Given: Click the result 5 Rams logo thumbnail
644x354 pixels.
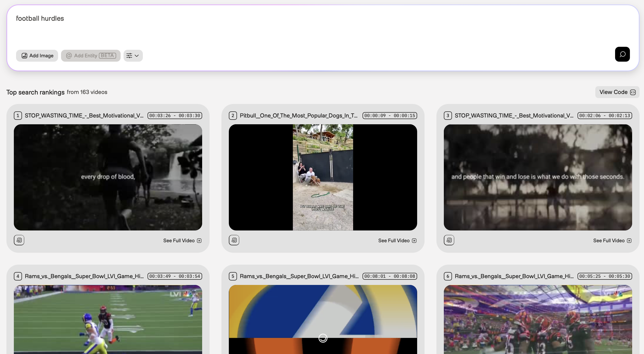Looking at the screenshot, I should click(322, 319).
